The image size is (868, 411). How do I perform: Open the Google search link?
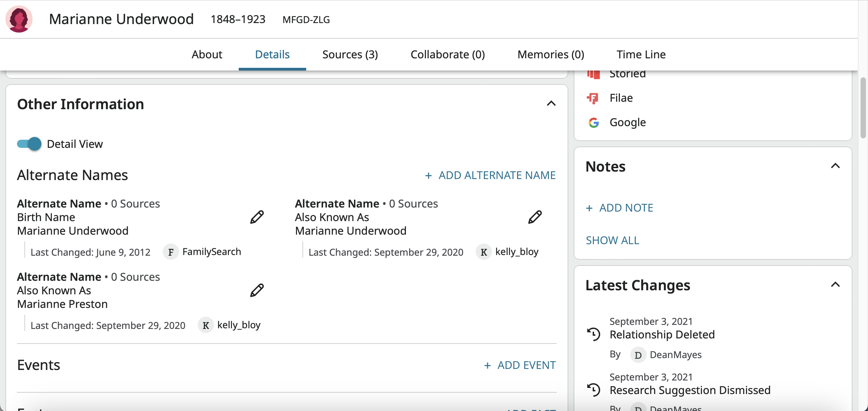pyautogui.click(x=628, y=122)
